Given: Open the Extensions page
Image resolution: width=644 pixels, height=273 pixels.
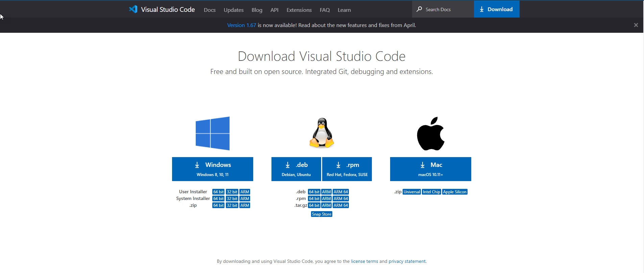Looking at the screenshot, I should click(x=299, y=10).
